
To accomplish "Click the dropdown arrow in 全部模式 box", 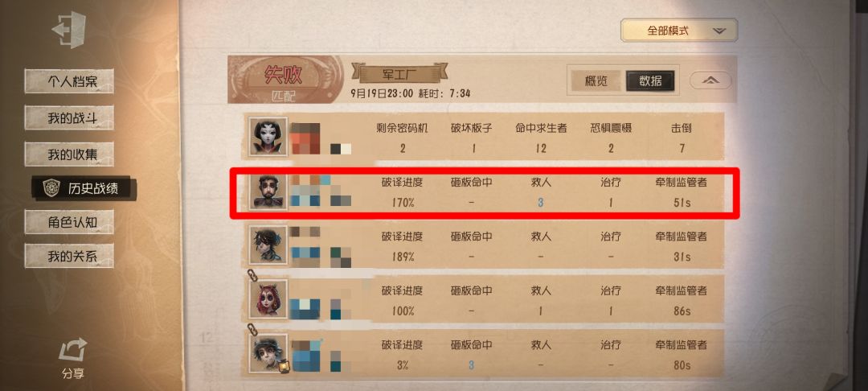I will [719, 31].
